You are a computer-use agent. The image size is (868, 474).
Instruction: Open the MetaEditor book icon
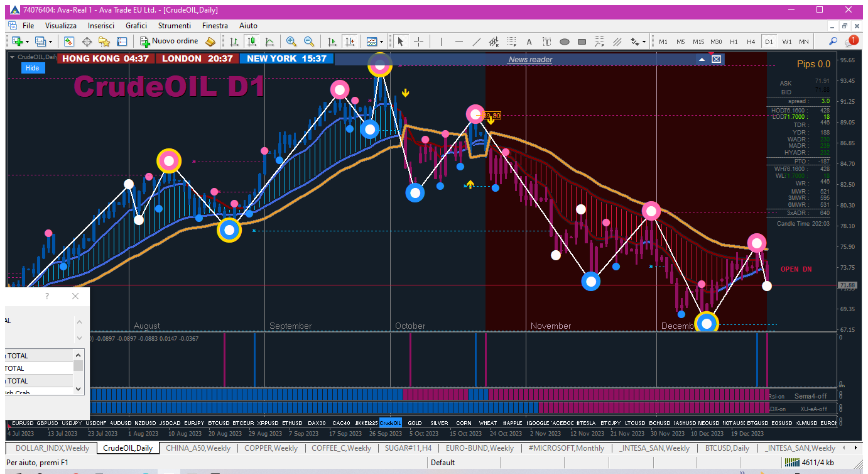(x=210, y=41)
